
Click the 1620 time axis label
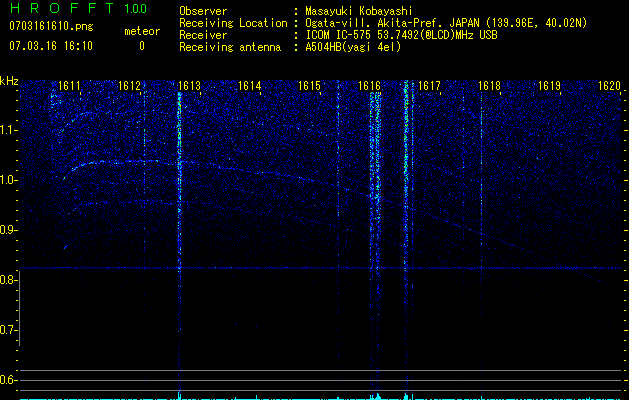(x=609, y=86)
